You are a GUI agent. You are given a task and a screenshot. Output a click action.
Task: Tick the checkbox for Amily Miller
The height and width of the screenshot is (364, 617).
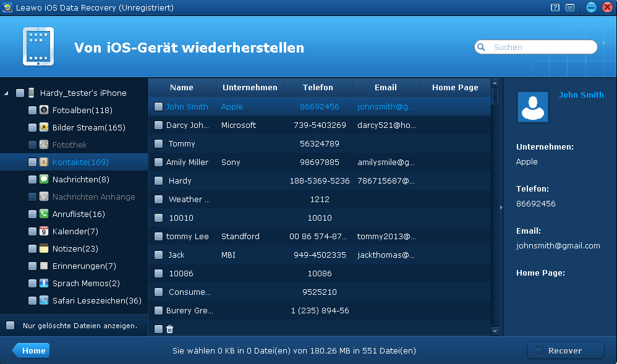(159, 162)
